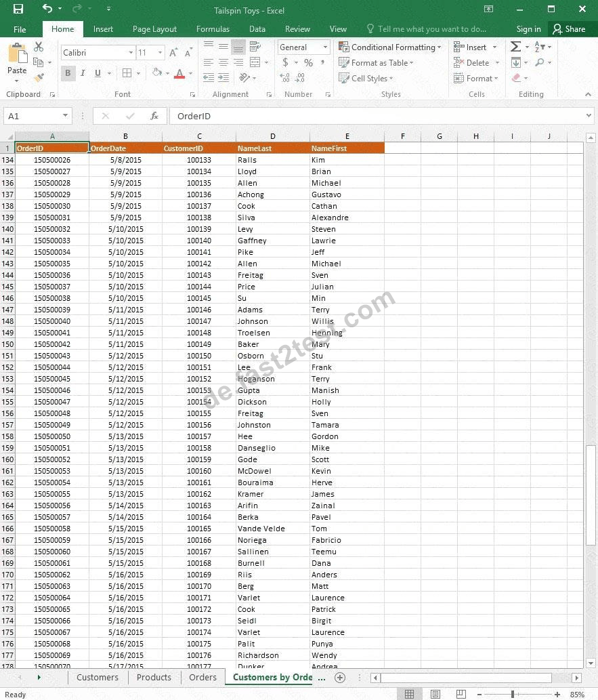598x700 pixels.
Task: Click the Sign in link
Action: click(528, 29)
